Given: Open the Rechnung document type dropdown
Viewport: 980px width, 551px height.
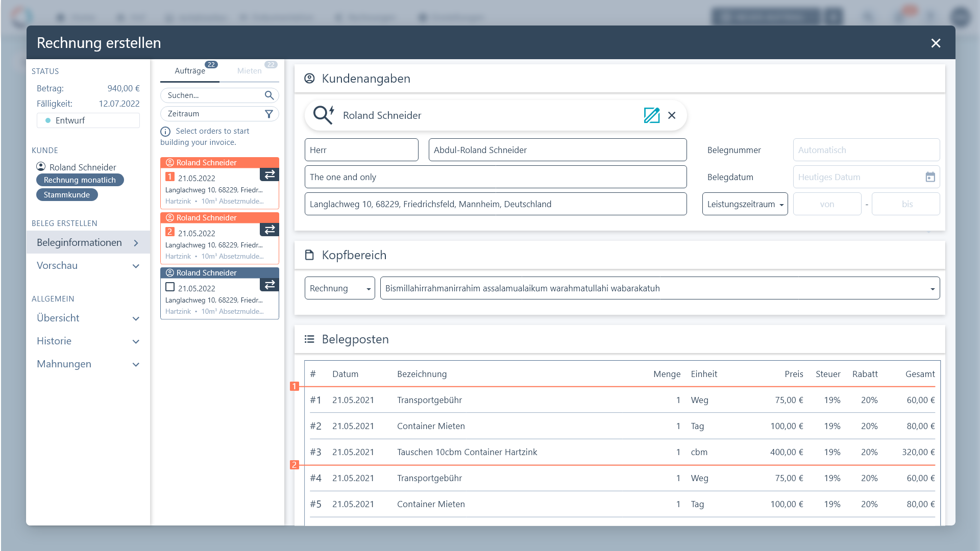Looking at the screenshot, I should 339,288.
